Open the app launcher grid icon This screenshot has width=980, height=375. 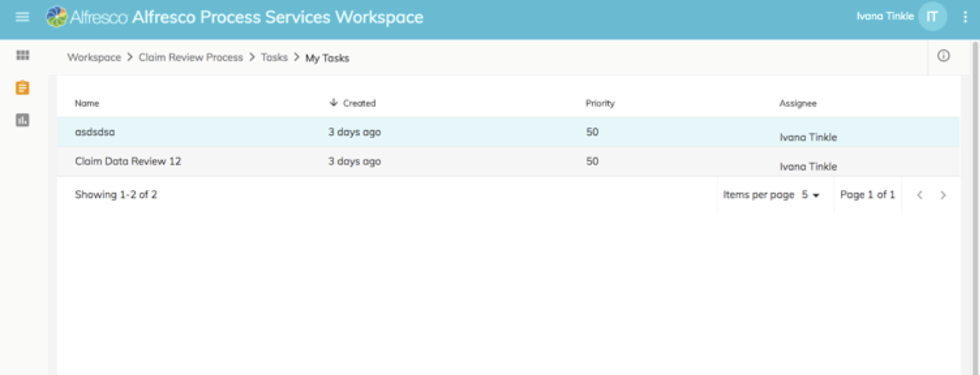(x=22, y=55)
